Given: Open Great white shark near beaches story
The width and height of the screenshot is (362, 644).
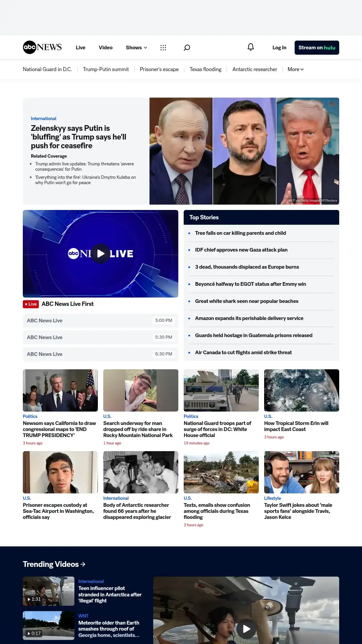Looking at the screenshot, I should click(x=247, y=301).
